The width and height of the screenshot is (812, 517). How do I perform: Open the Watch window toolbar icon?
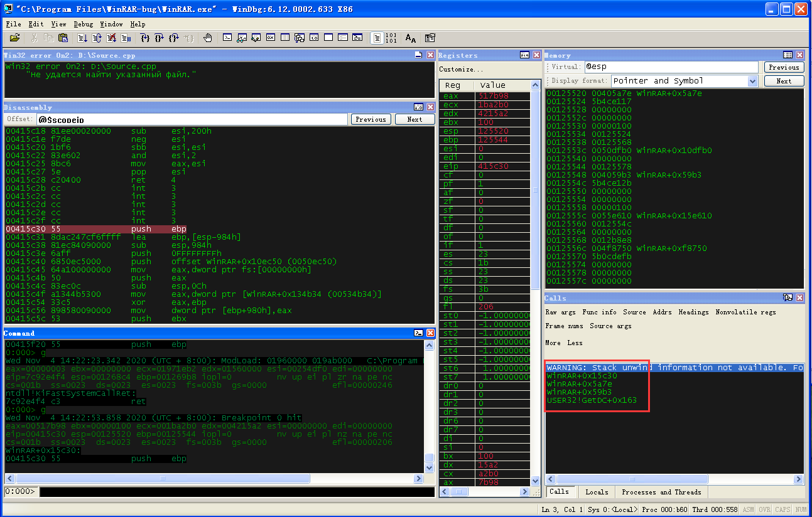click(x=242, y=38)
